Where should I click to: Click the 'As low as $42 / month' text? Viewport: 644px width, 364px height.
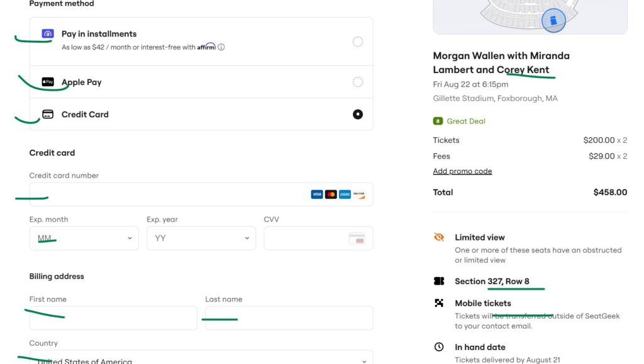click(x=96, y=47)
